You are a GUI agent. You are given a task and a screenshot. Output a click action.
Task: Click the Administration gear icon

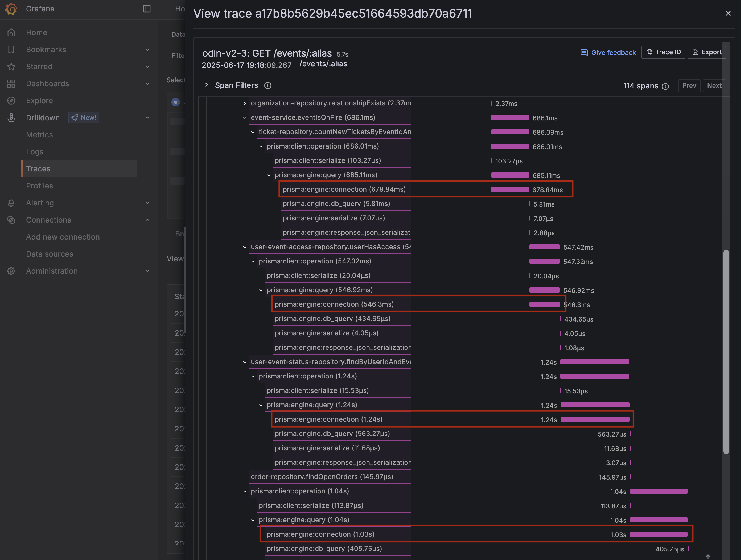pos(11,271)
